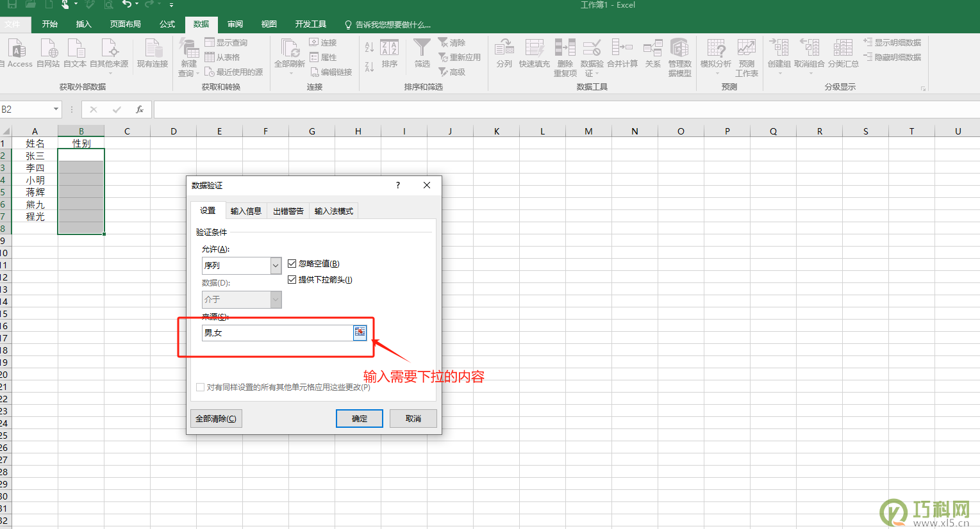
Task: Click the 确定 button
Action: [x=360, y=419]
